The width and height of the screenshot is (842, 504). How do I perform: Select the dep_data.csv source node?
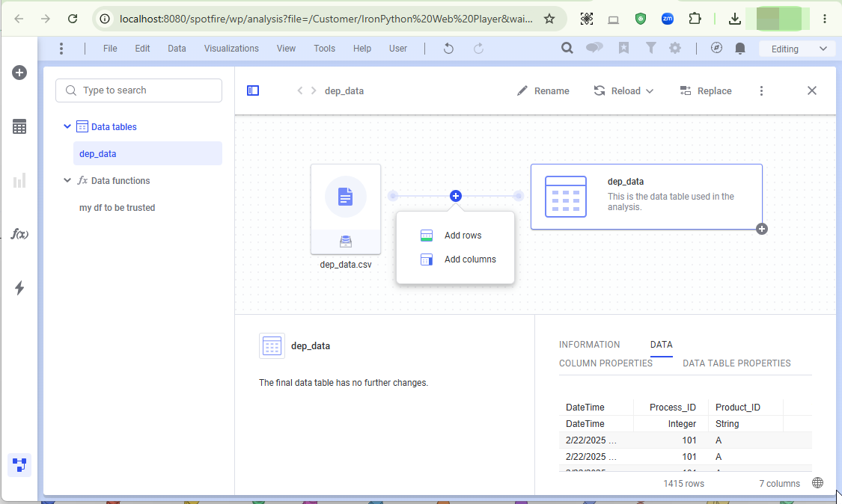pyautogui.click(x=346, y=209)
